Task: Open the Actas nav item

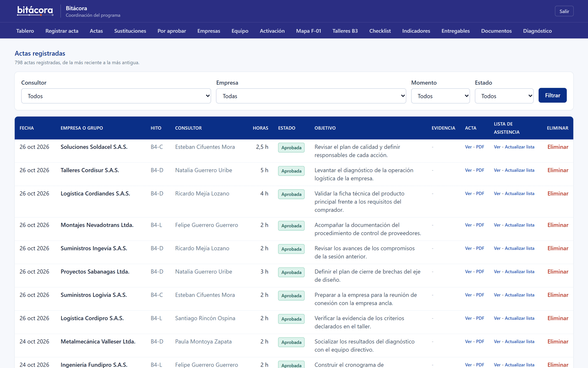Action: pyautogui.click(x=96, y=31)
